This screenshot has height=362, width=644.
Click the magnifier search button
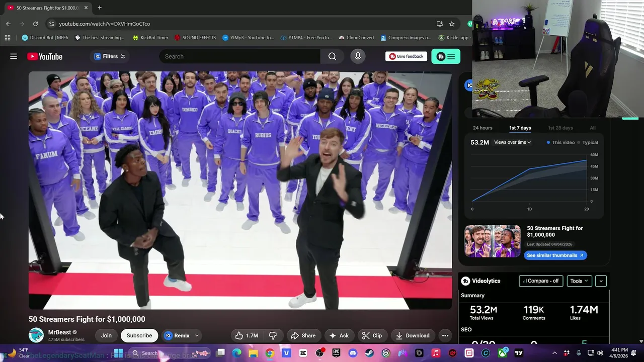click(332, 56)
